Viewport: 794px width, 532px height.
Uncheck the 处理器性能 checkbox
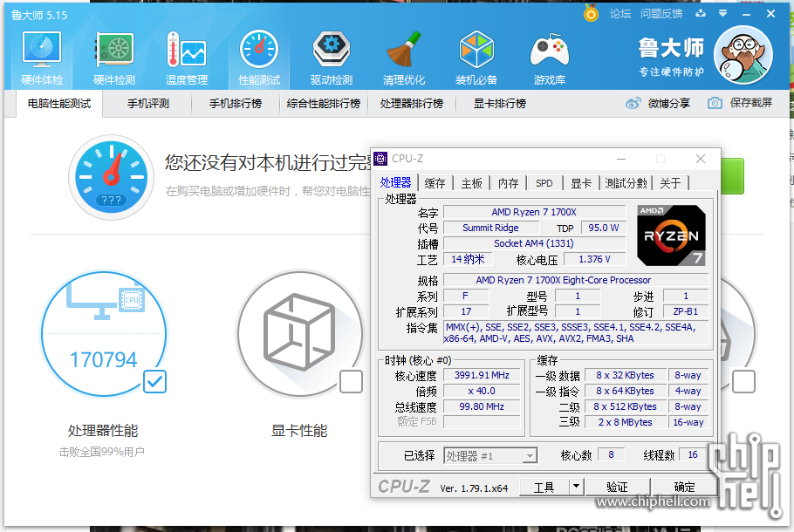[x=154, y=382]
